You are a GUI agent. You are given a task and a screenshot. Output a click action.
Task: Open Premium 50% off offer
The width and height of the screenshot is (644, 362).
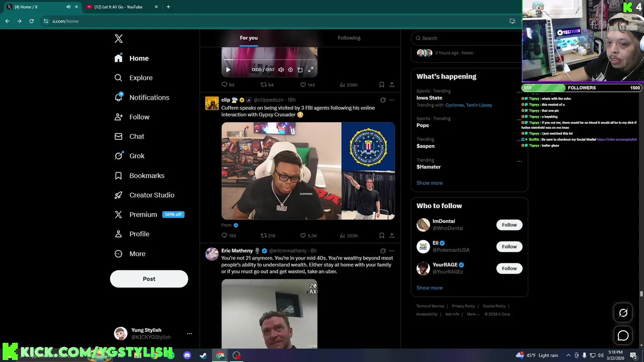149,215
